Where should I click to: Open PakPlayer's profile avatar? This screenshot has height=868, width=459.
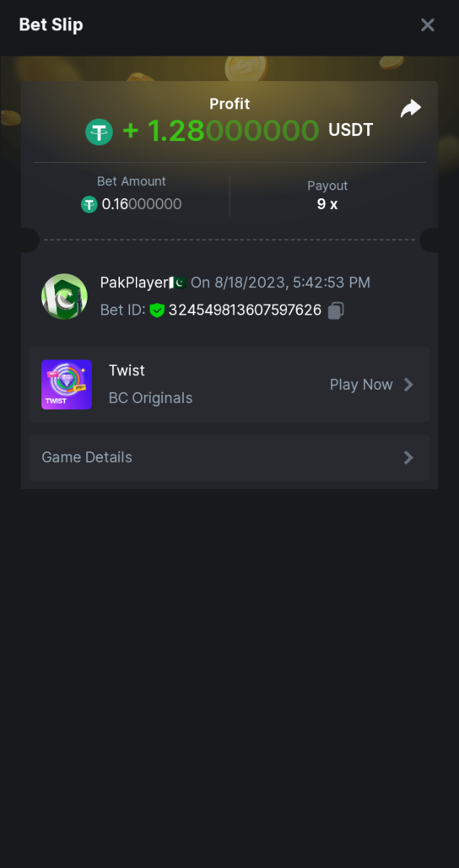point(64,297)
